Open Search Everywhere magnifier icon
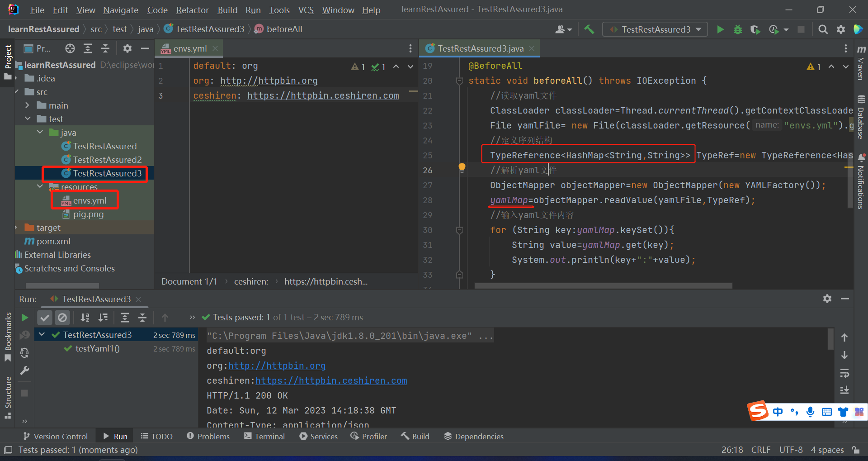 click(x=823, y=29)
